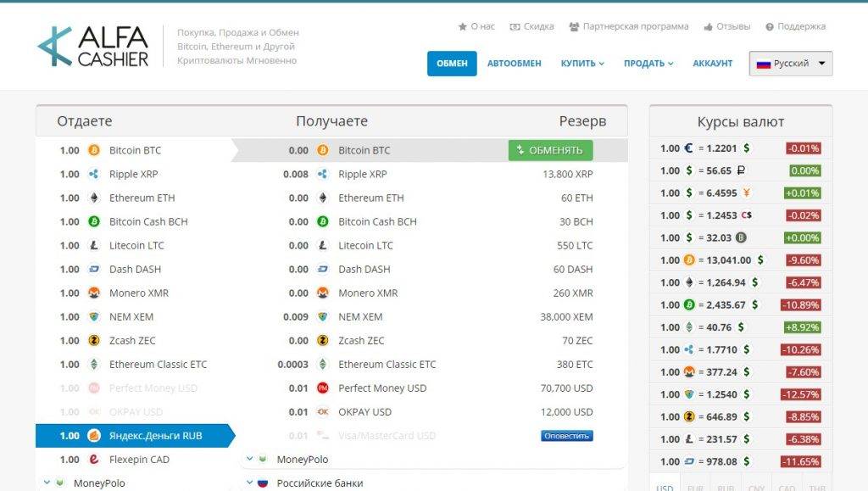Click the 13,041.00 Bitcoin rate
This screenshot has width=868, height=491.
728,260
